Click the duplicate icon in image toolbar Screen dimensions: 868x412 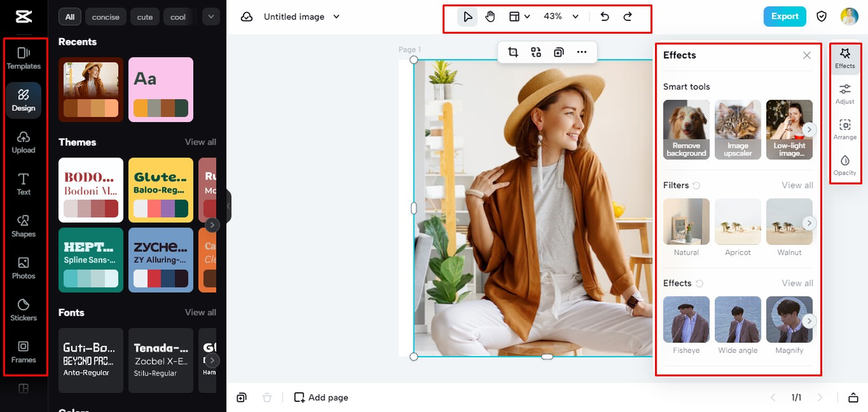[x=559, y=52]
